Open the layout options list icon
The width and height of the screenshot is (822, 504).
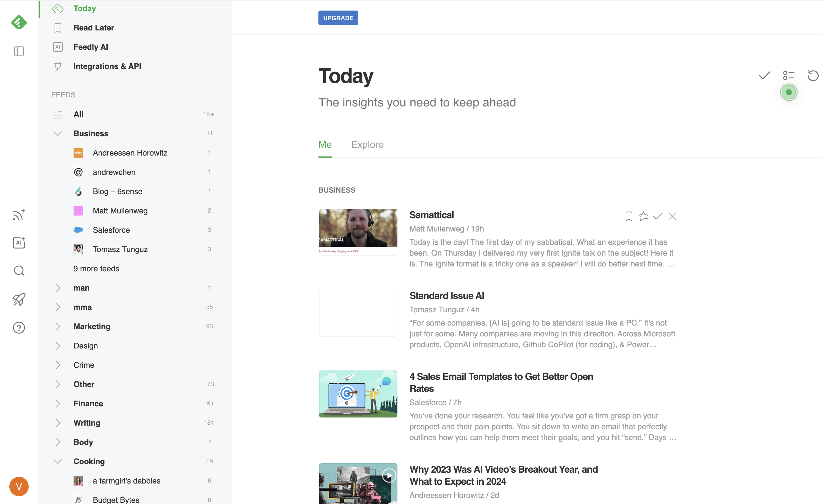click(x=788, y=75)
